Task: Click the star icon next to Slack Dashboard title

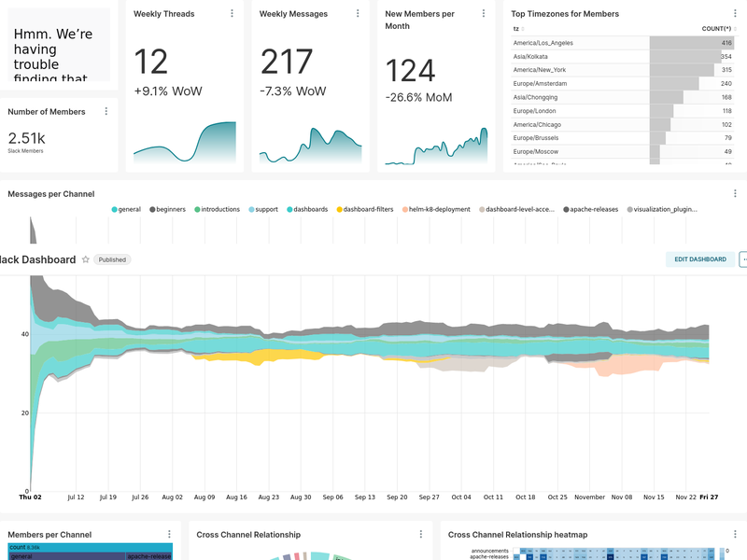Action: pos(84,259)
